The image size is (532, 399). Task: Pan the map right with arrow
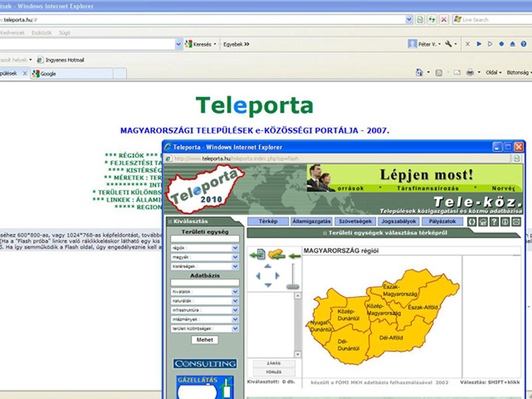277,276
